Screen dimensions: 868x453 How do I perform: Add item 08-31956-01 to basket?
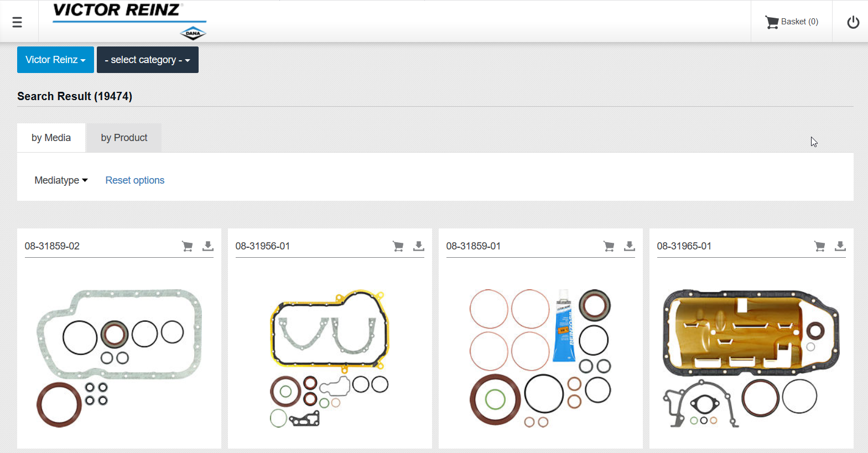tap(398, 246)
